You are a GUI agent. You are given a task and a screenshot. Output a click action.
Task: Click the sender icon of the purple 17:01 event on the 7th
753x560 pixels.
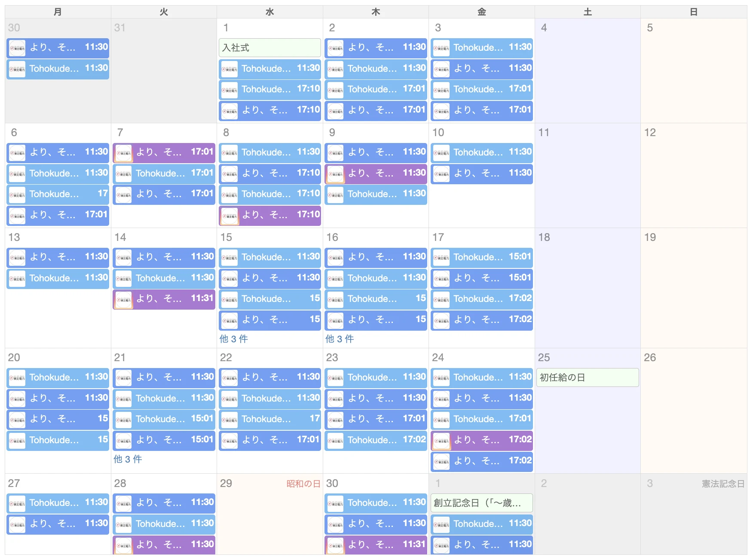(124, 153)
